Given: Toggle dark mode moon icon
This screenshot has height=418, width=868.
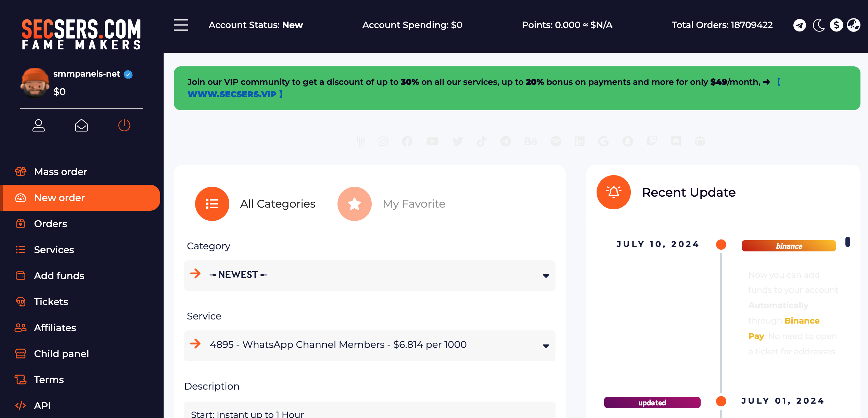Looking at the screenshot, I should coord(818,25).
